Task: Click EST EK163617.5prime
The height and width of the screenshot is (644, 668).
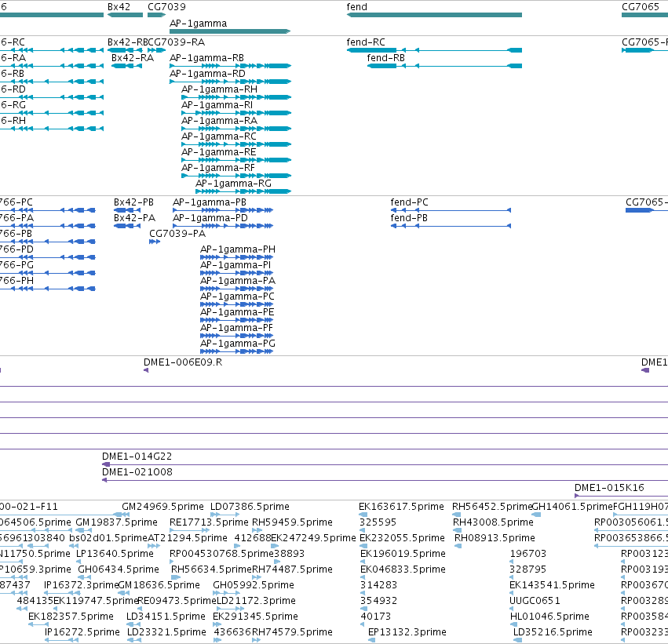Action: pos(401,507)
